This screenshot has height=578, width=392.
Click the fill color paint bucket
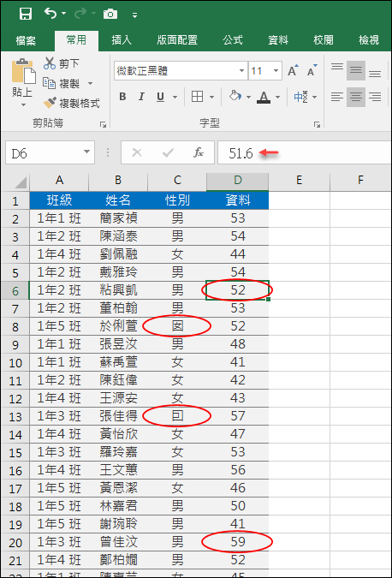(235, 97)
